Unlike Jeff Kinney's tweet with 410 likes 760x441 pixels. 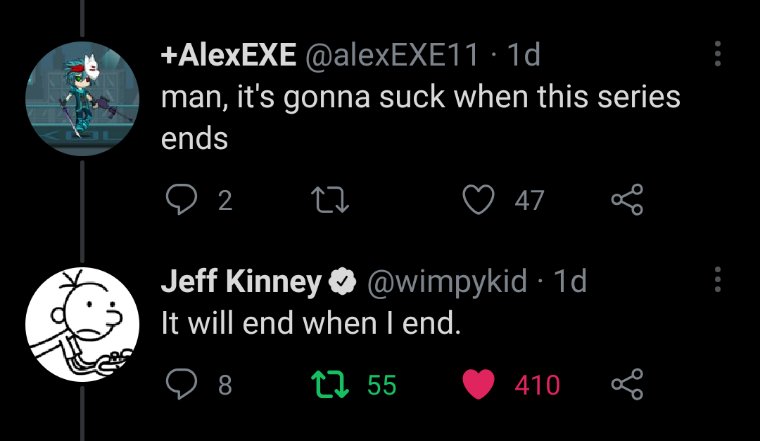tap(482, 384)
